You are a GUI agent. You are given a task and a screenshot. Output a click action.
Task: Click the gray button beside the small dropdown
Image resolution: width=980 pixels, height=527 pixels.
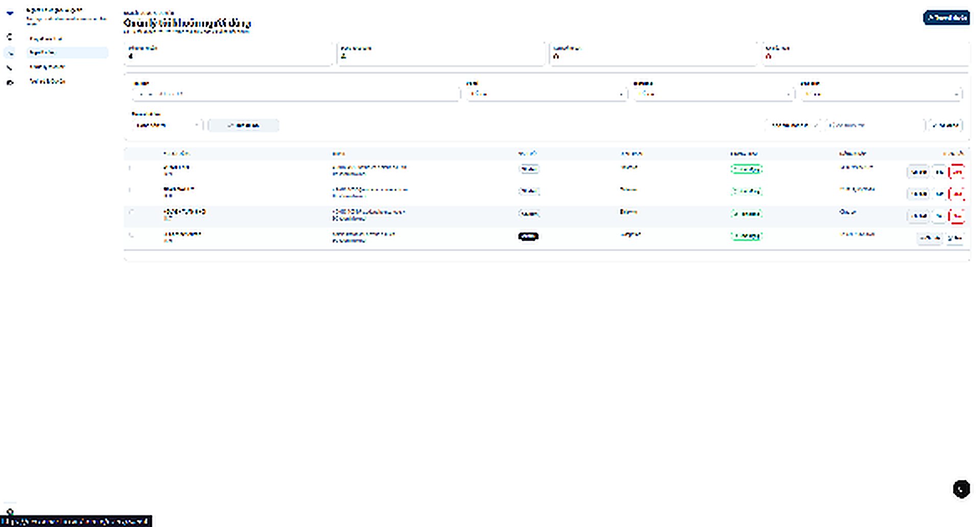coord(243,125)
